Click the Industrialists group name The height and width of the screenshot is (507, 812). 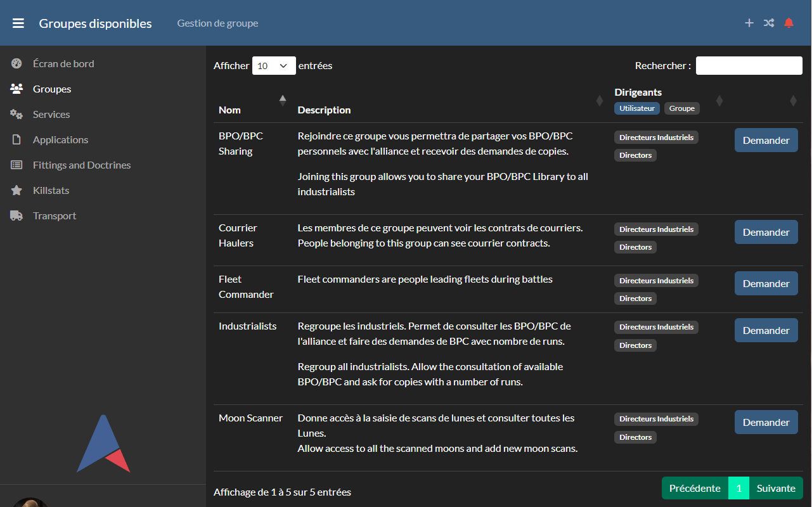pyautogui.click(x=248, y=326)
